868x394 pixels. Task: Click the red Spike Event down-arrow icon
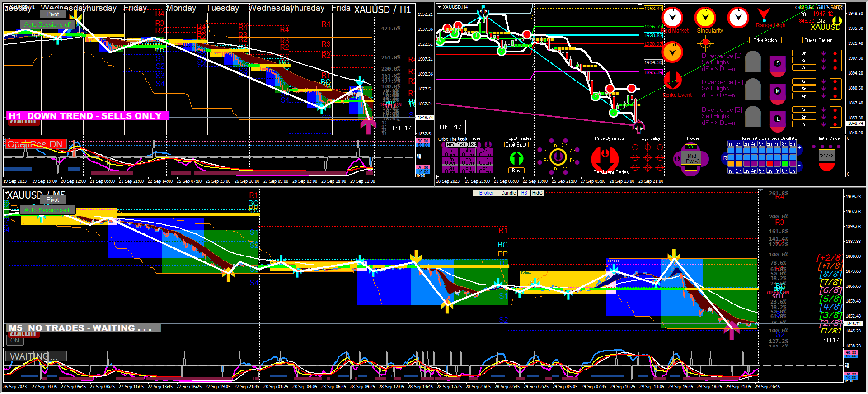tap(673, 81)
